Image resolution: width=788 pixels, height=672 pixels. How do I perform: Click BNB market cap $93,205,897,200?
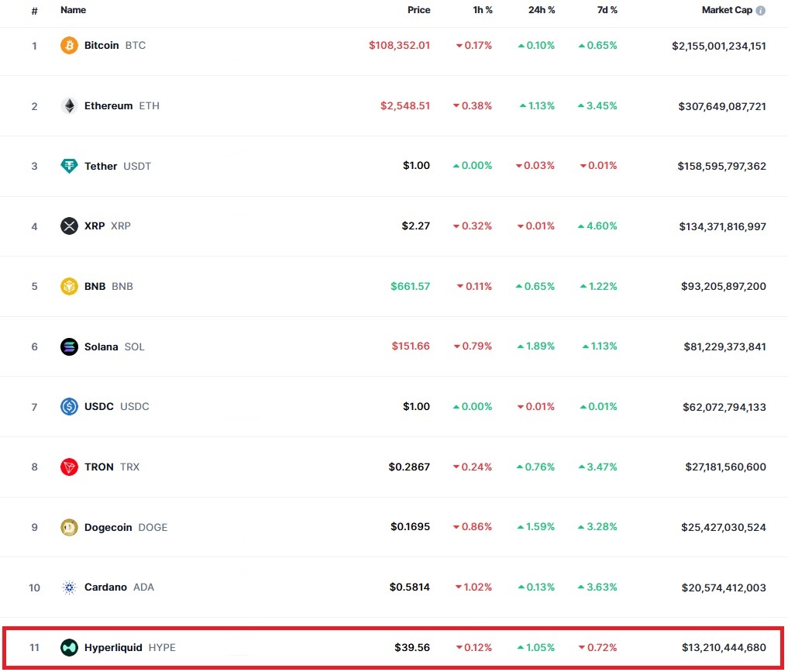(x=724, y=286)
